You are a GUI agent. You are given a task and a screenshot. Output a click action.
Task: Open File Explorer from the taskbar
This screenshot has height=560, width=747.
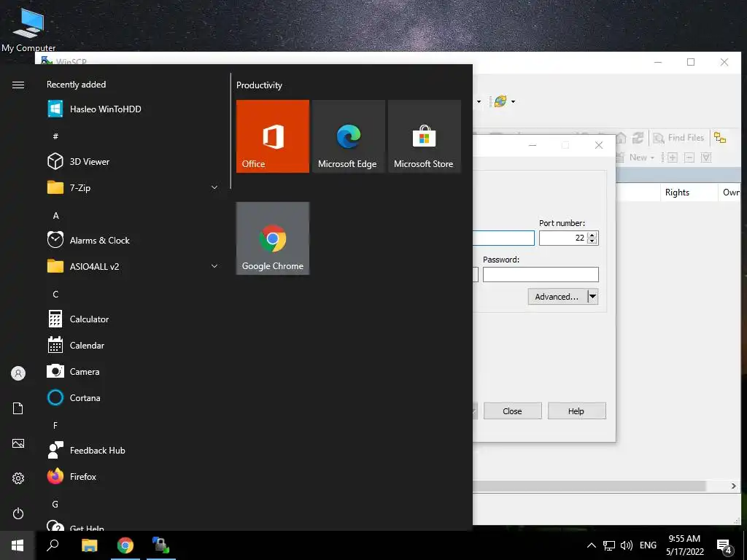click(x=89, y=545)
